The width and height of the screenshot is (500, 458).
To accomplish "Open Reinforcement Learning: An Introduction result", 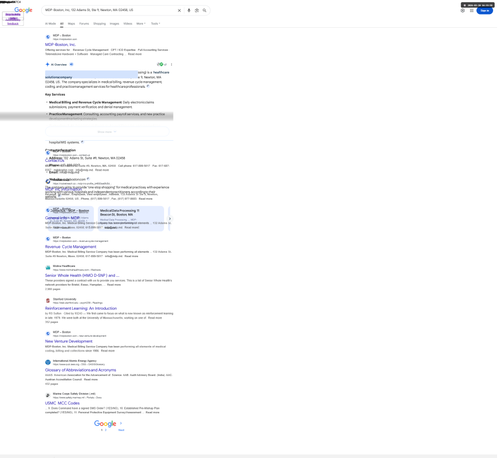I will pos(81,308).
